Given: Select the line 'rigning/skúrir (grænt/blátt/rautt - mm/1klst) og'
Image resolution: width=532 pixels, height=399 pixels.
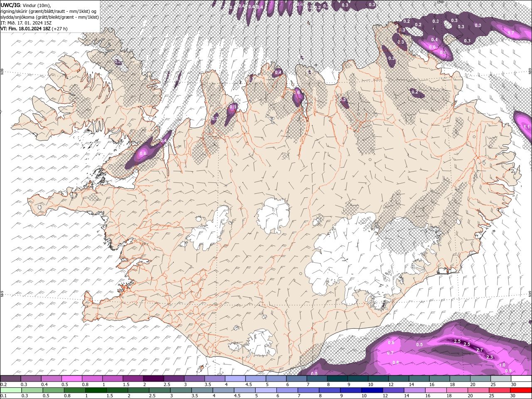Looking at the screenshot, I should click(x=49, y=11).
